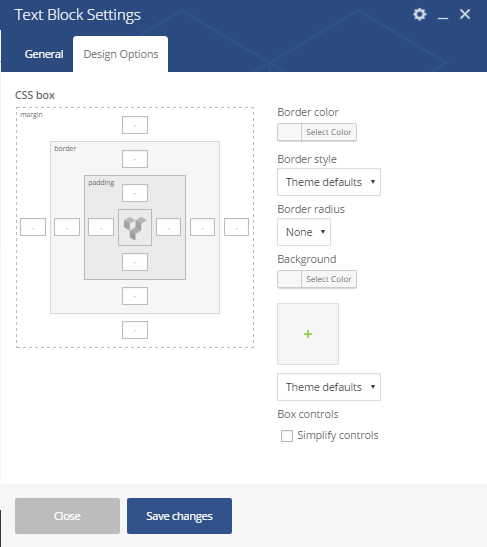Switch to the General tab

coord(44,54)
